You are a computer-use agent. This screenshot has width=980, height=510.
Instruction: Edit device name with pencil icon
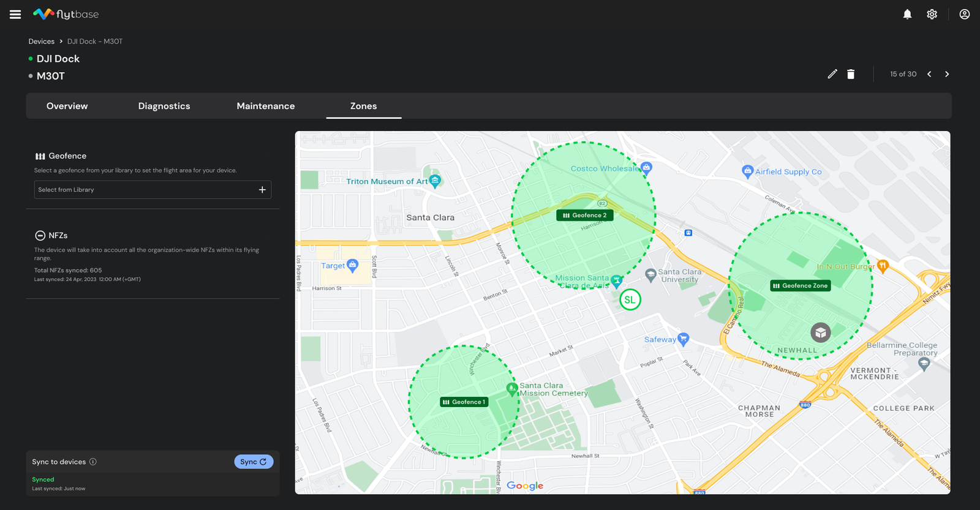(832, 74)
